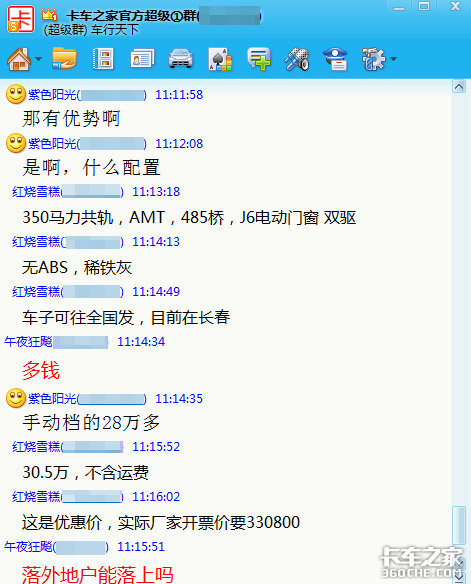Open the report police officer icon
The image size is (471, 584).
tap(335, 59)
